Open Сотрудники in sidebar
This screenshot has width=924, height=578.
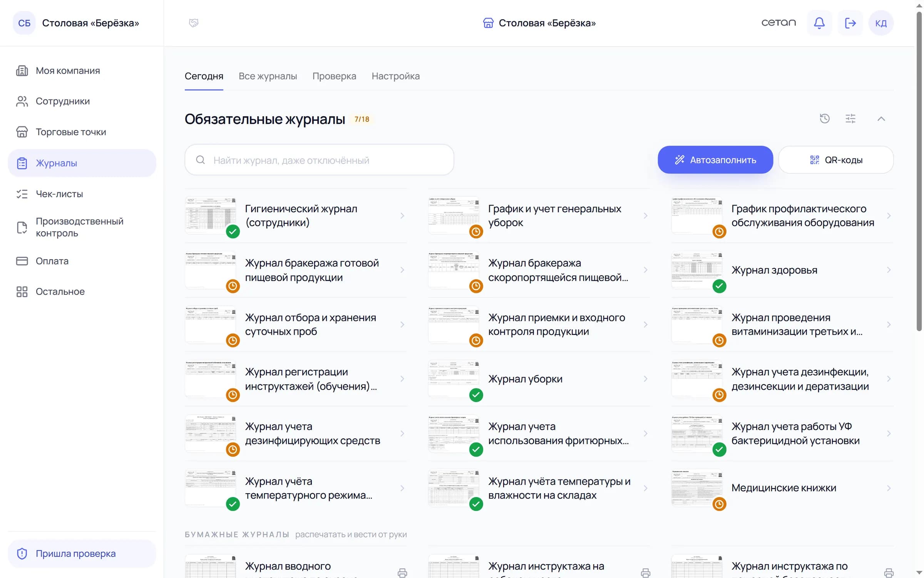point(82,101)
